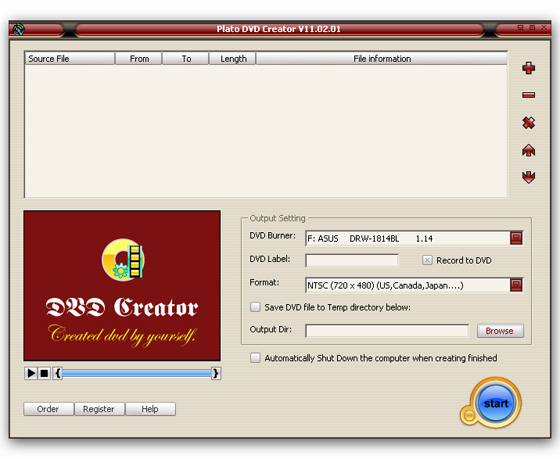Enable automatic shut down when finished
The height and width of the screenshot is (459, 560).
click(255, 358)
